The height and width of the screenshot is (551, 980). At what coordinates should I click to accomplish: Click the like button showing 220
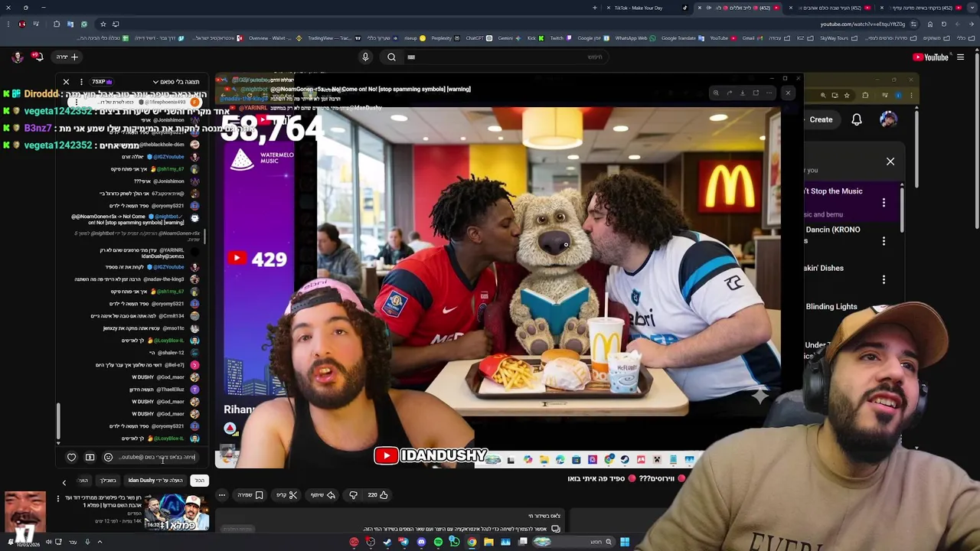point(377,495)
